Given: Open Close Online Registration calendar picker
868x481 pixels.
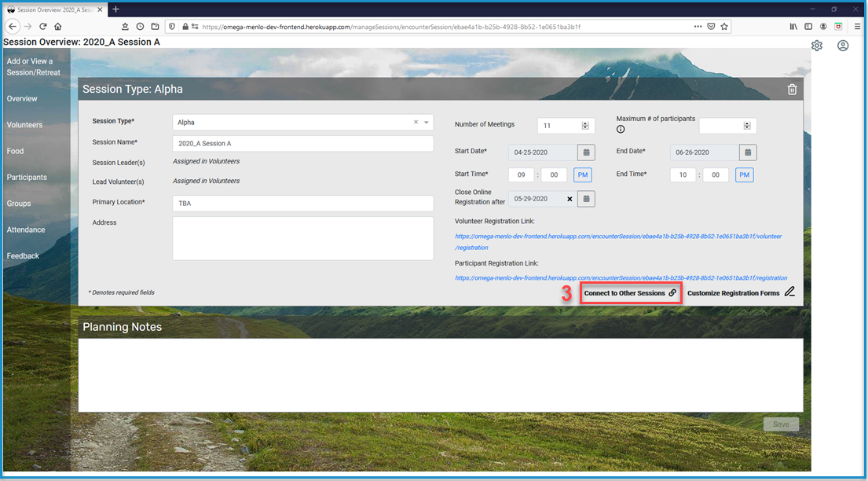Looking at the screenshot, I should coord(586,198).
